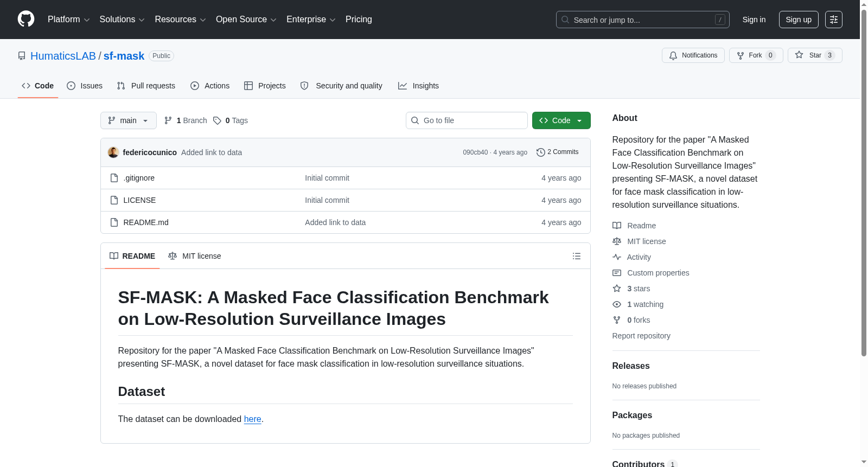
Task: Open the Security and quality tab
Action: tap(341, 86)
